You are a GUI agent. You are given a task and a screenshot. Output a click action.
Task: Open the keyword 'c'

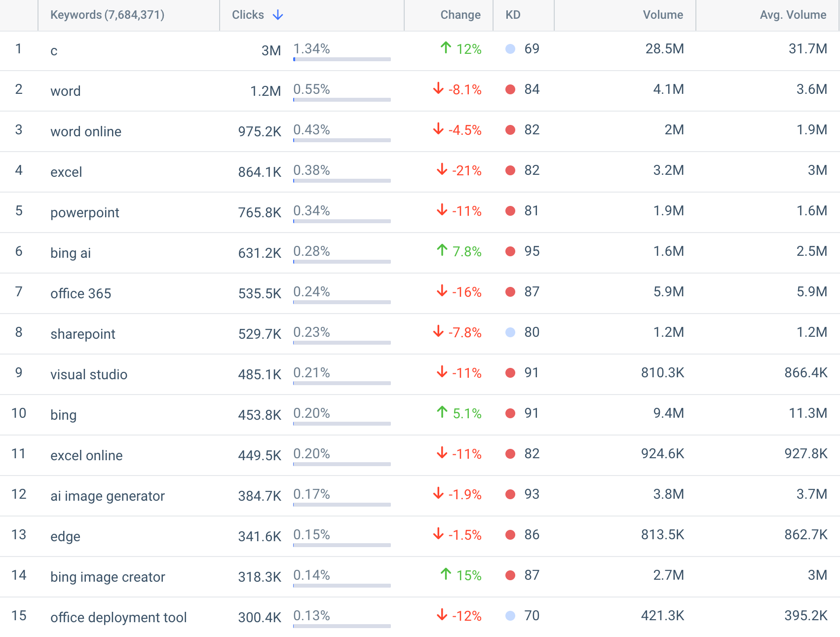(54, 50)
